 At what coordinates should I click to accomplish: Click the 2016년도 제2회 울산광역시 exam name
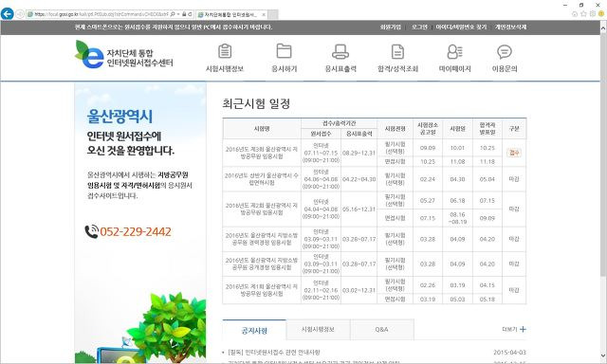(262, 209)
